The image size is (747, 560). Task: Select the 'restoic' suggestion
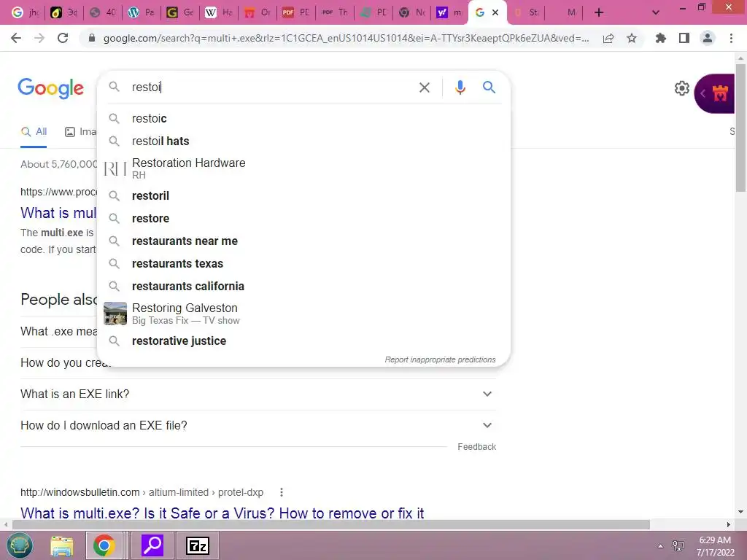coord(303,119)
